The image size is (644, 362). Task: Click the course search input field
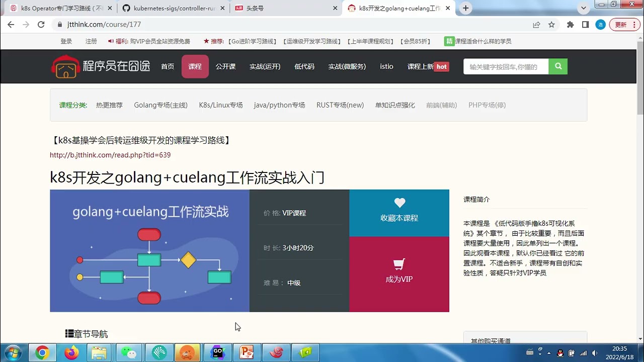click(506, 66)
